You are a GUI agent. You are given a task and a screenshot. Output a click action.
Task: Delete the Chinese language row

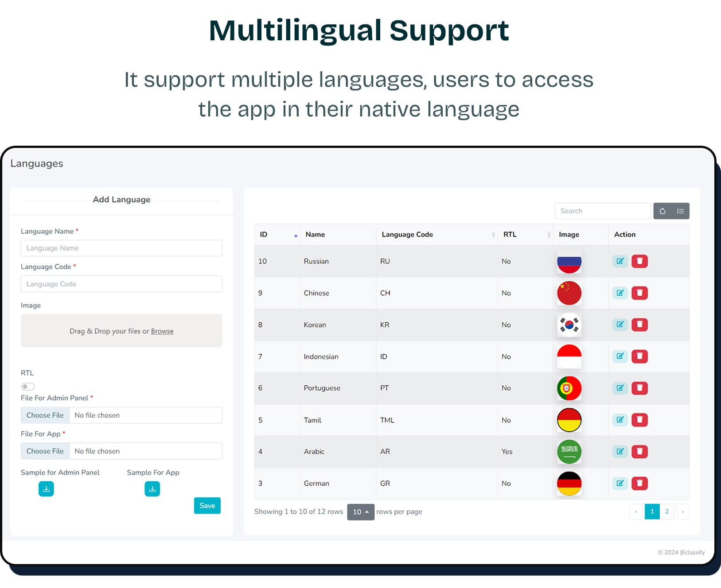point(639,293)
